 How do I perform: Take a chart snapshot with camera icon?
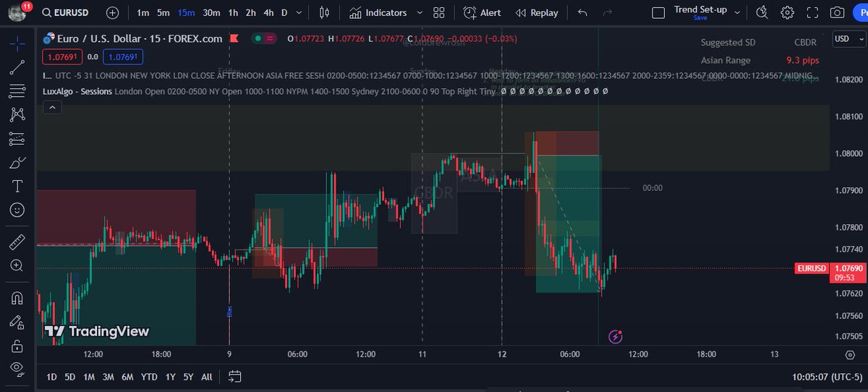point(837,12)
